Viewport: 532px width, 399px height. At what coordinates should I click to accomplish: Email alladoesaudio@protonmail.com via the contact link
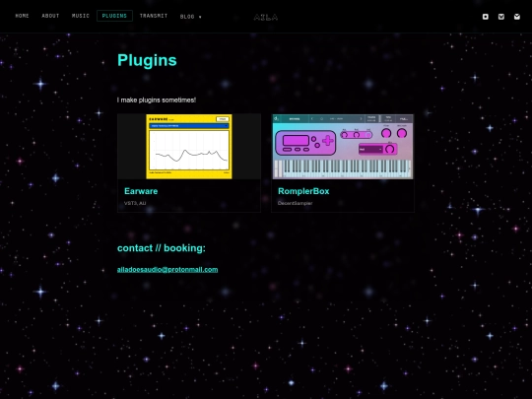(167, 270)
